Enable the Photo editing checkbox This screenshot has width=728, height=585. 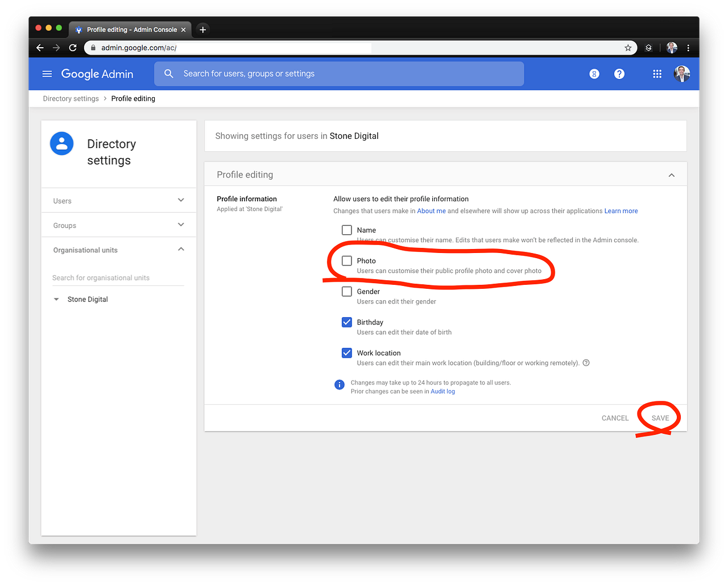347,260
